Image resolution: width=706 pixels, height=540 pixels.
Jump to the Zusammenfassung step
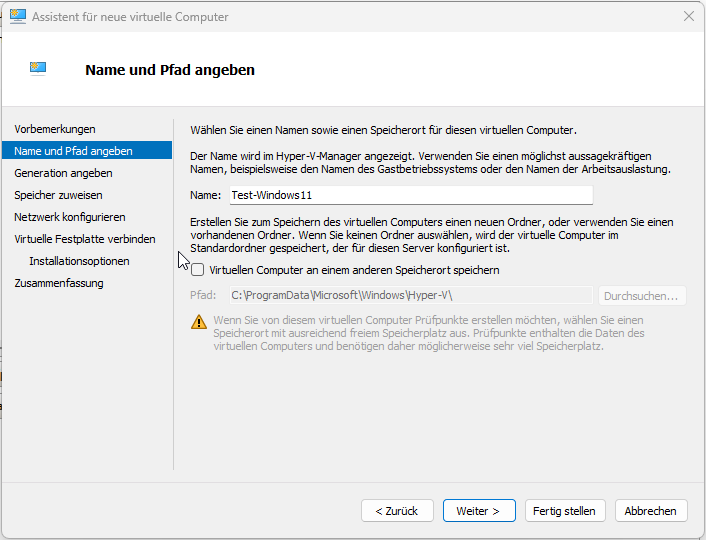tap(59, 283)
